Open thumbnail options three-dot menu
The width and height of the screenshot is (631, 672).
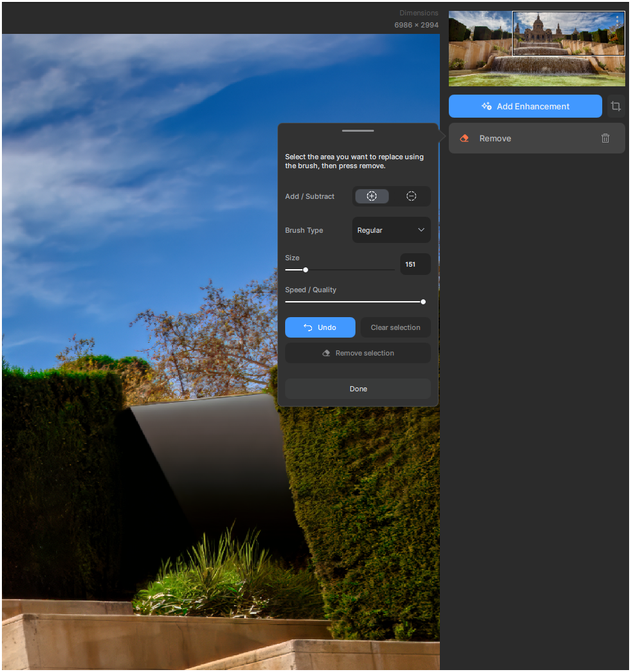(x=618, y=20)
